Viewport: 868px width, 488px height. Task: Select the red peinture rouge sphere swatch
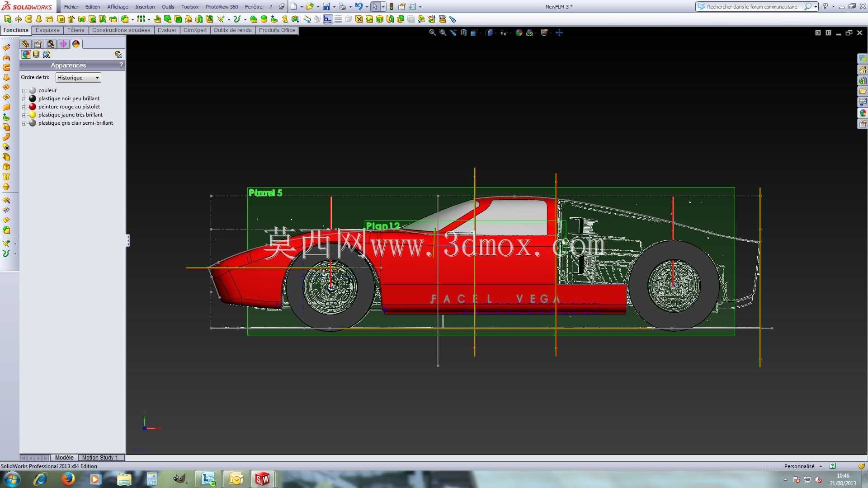pos(33,107)
